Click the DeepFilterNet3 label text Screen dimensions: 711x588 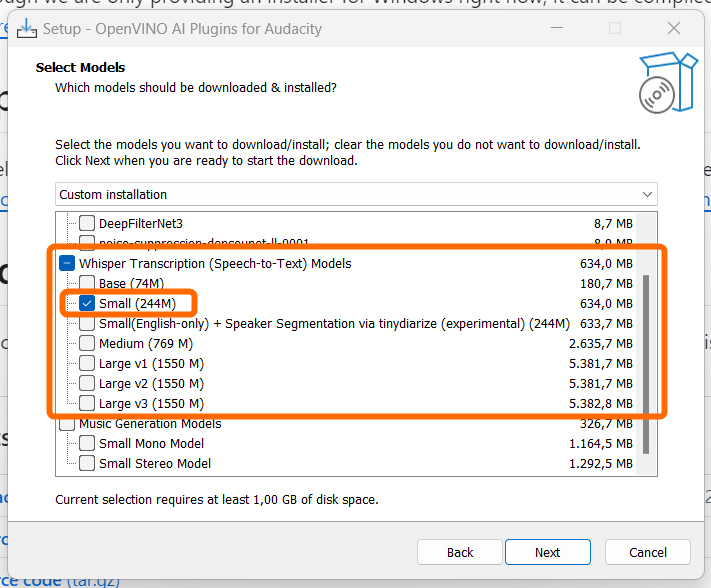141,224
